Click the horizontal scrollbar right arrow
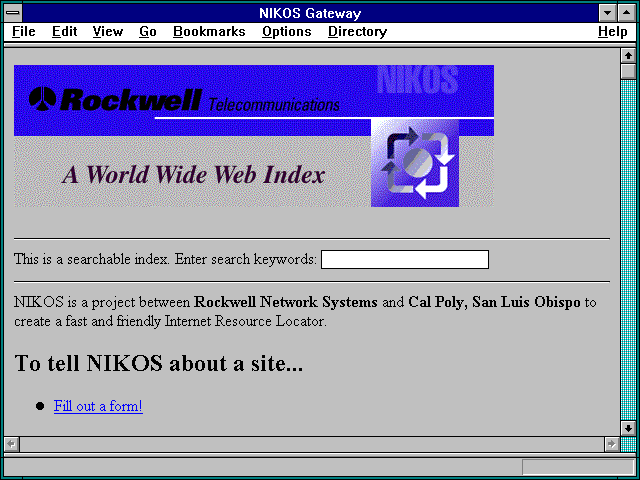Screen dimensions: 640x480 pos(611,444)
